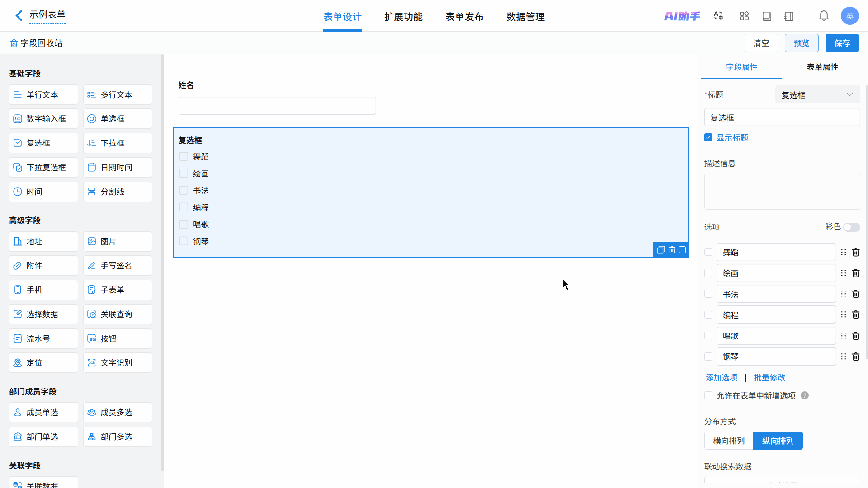
Task: Click the 姓名 text input field
Action: click(x=277, y=106)
